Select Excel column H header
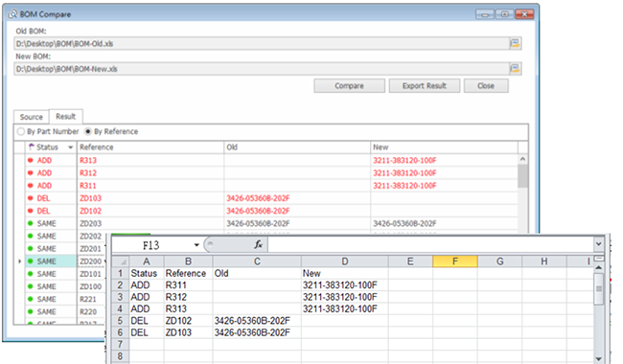Image resolution: width=623 pixels, height=364 pixels. pos(544,262)
